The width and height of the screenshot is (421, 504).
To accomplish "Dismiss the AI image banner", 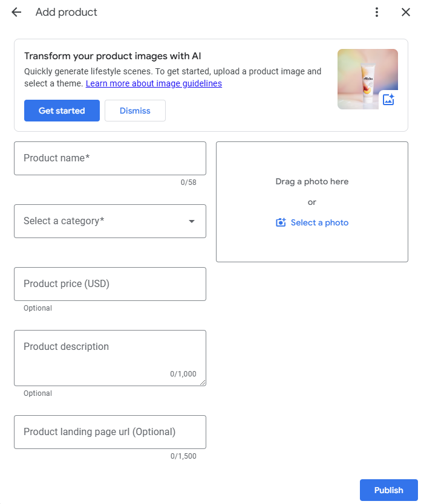I will (135, 111).
